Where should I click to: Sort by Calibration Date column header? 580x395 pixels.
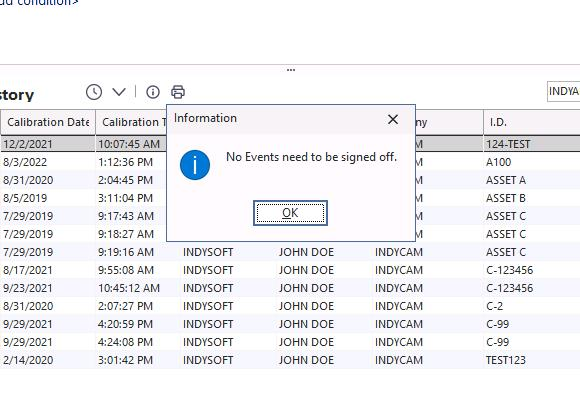48,122
